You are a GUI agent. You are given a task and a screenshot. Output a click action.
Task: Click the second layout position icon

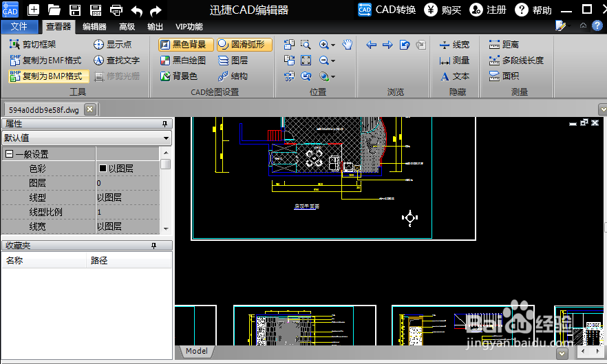pos(289,61)
